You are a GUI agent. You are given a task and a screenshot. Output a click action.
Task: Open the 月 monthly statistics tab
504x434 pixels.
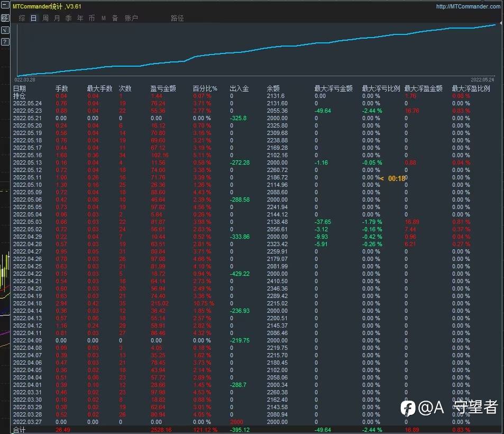(57, 18)
